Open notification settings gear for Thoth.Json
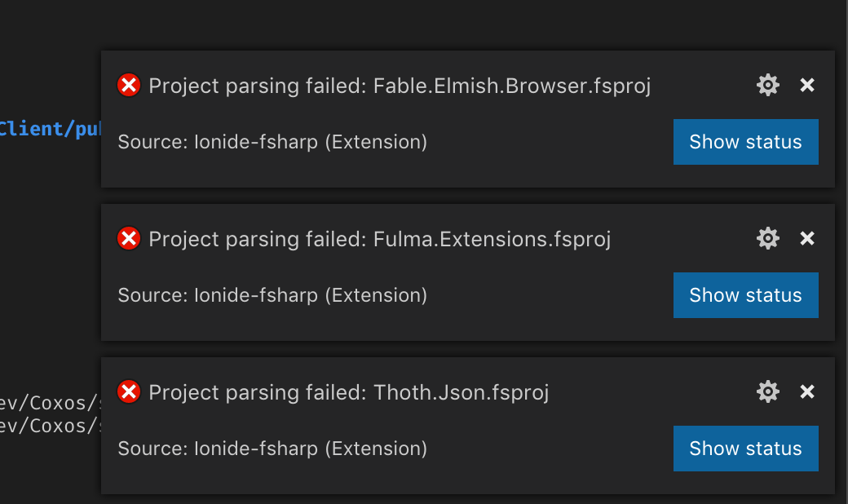848x504 pixels. coord(767,391)
